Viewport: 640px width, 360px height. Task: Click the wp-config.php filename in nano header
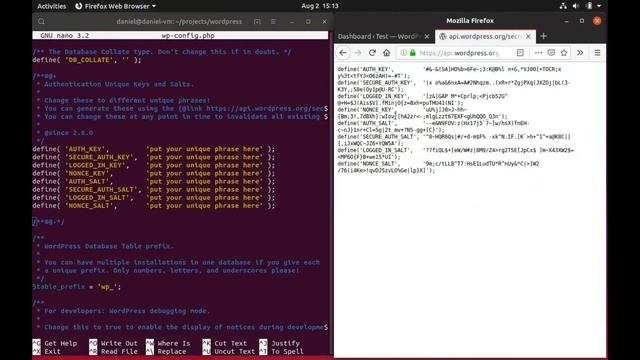pyautogui.click(x=188, y=36)
